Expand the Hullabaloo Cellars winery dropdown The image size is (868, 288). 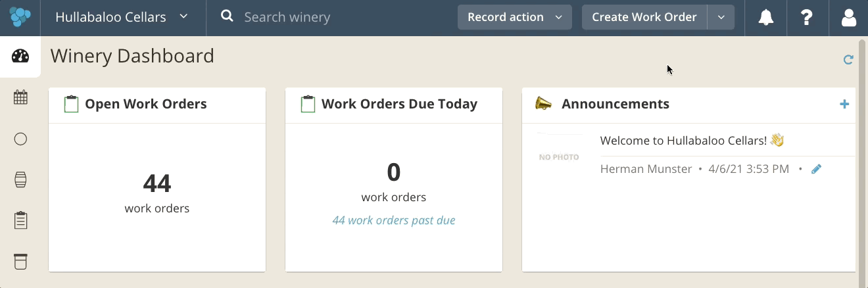[x=122, y=17]
